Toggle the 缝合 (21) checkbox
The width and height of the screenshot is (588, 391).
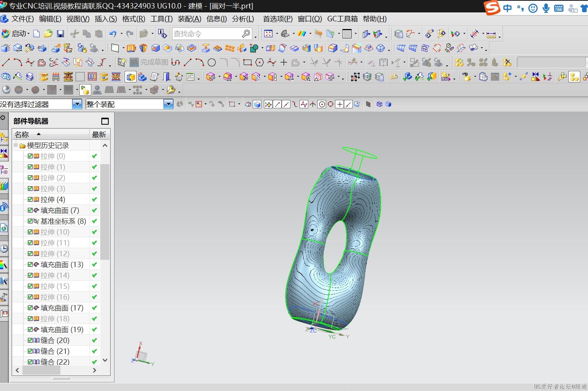pos(30,351)
